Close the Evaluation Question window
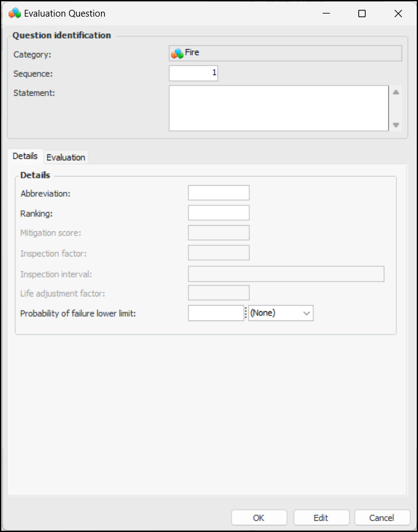The width and height of the screenshot is (418, 532). (398, 14)
